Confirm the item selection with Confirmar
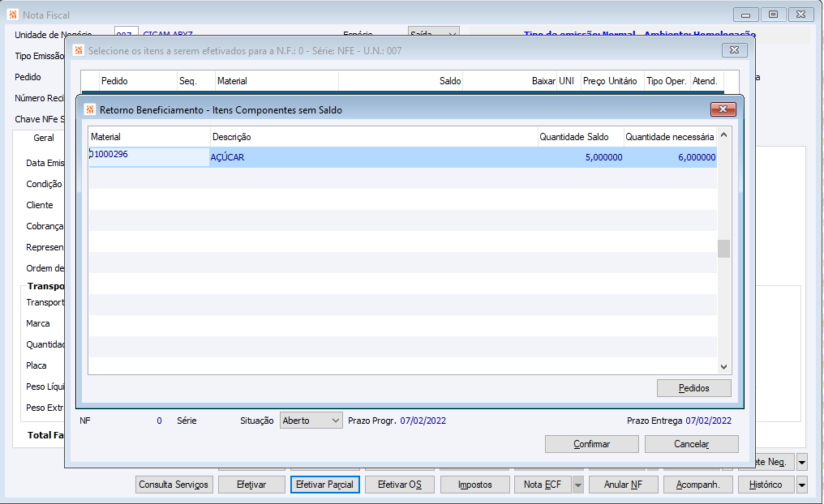Image resolution: width=824 pixels, height=504 pixels. (x=592, y=443)
